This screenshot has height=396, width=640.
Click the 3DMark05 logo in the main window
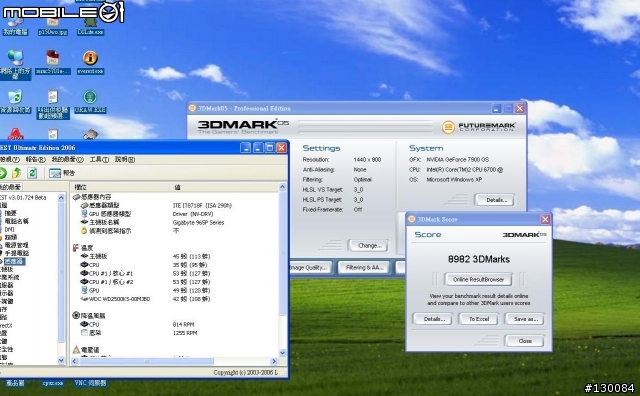click(x=243, y=126)
